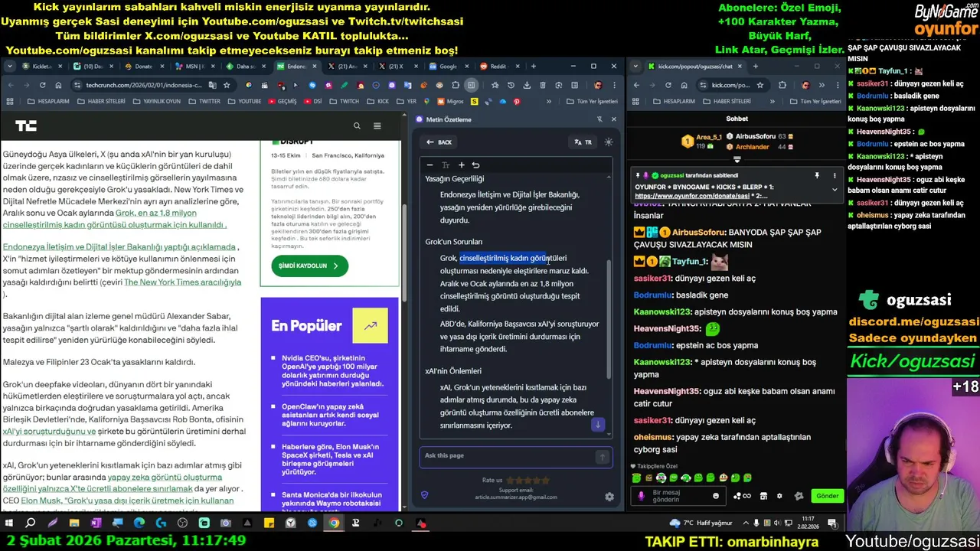
Task: Reload the TechCrunch page
Action: tap(42, 85)
